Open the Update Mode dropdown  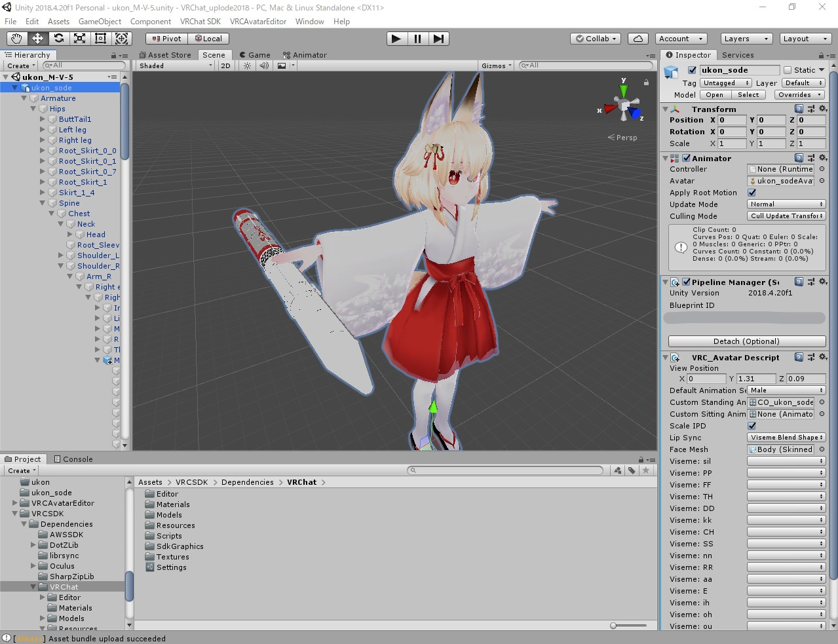[786, 204]
